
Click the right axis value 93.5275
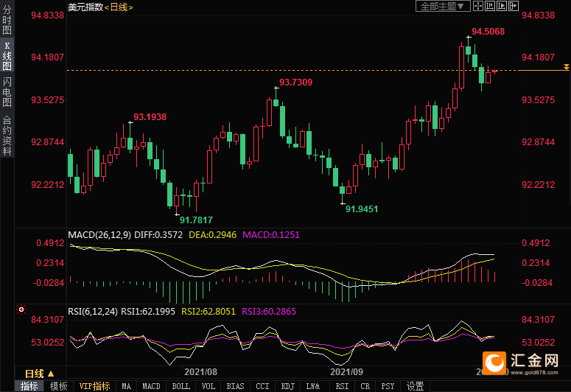pos(539,99)
